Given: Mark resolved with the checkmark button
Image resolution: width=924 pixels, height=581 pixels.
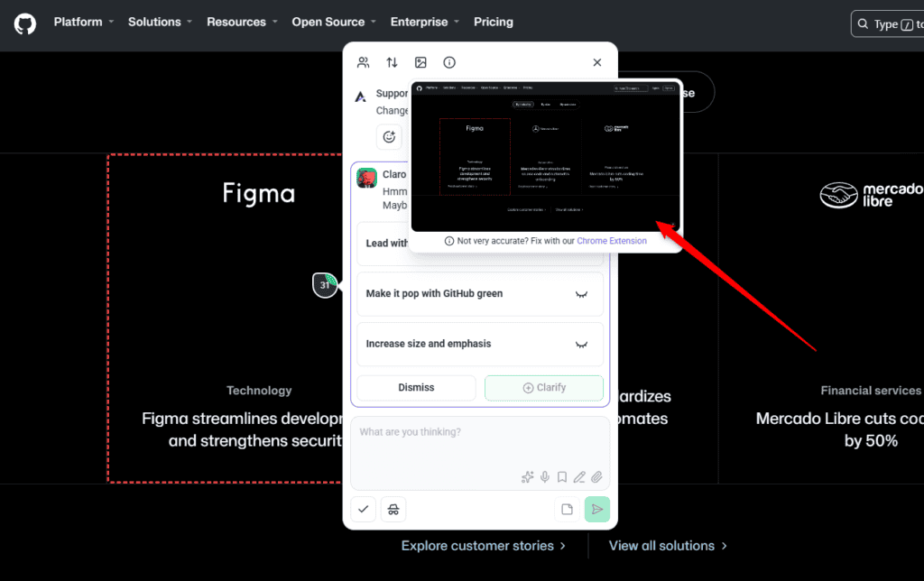Looking at the screenshot, I should coord(364,509).
